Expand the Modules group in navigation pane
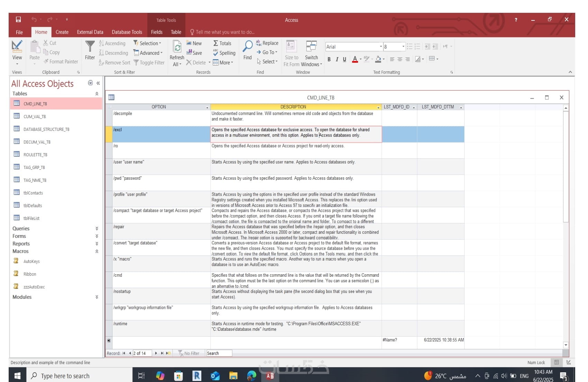This screenshot has width=588, height=382. pyautogui.click(x=97, y=297)
